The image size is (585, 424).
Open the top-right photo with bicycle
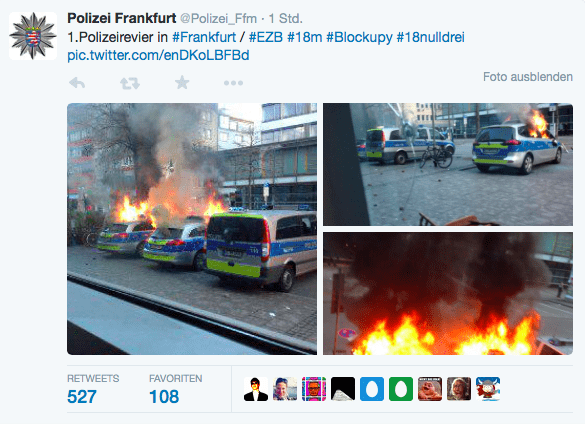(448, 165)
